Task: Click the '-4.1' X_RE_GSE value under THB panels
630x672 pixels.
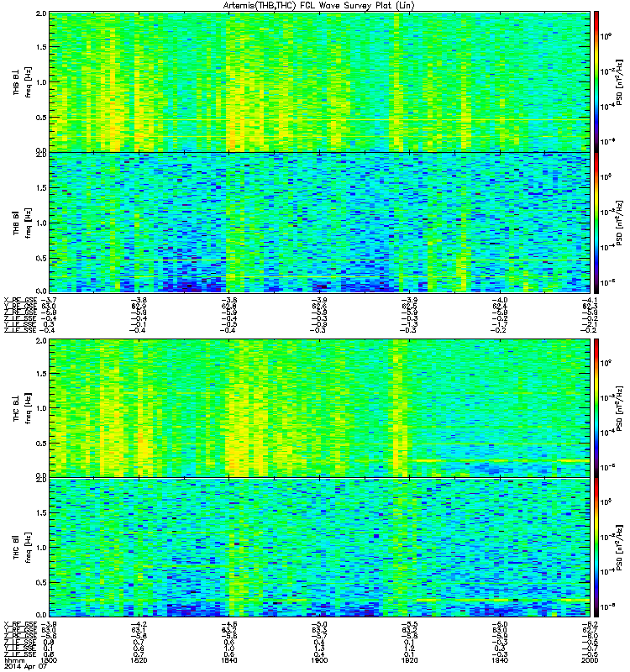Action: (590, 300)
